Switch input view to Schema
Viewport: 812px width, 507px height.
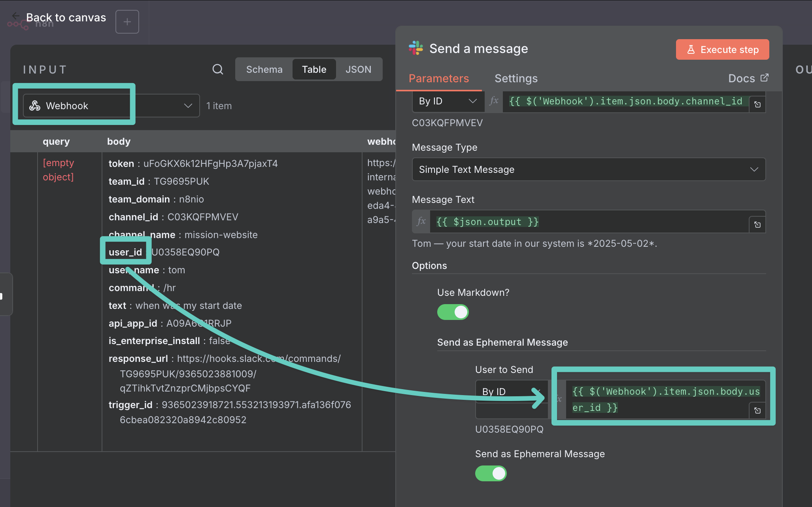pyautogui.click(x=264, y=69)
